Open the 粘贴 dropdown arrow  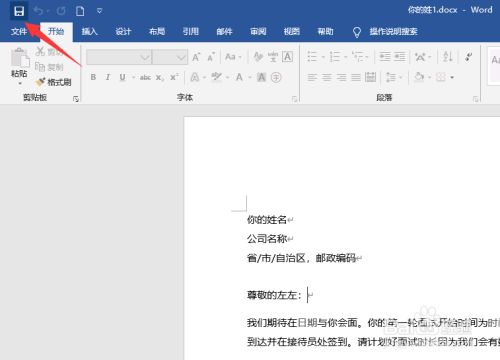click(x=20, y=83)
